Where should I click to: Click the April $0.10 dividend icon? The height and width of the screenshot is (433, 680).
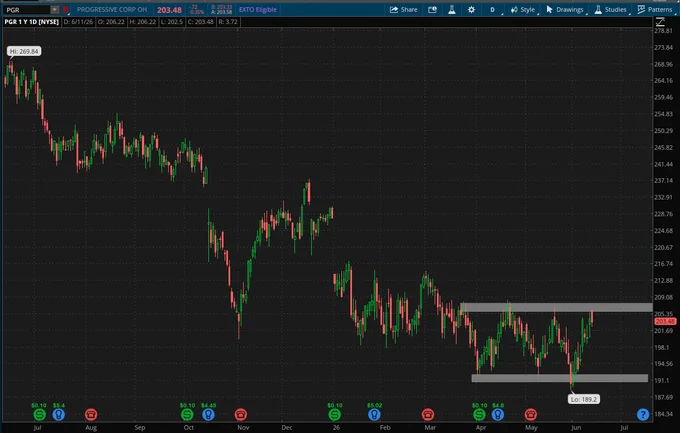point(479,414)
